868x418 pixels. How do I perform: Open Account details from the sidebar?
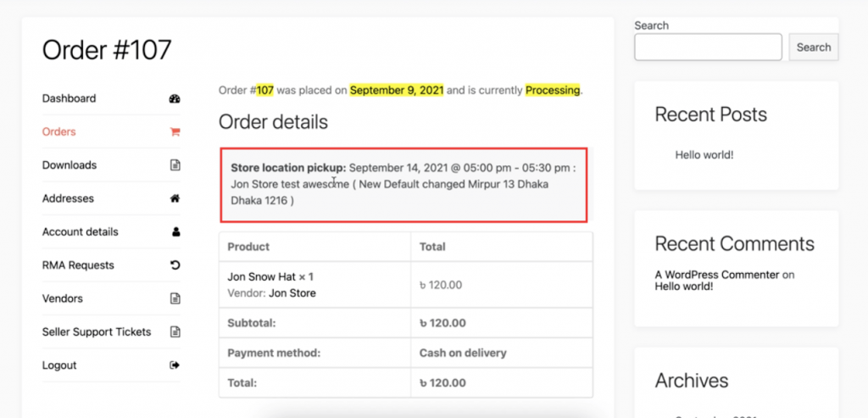tap(81, 232)
